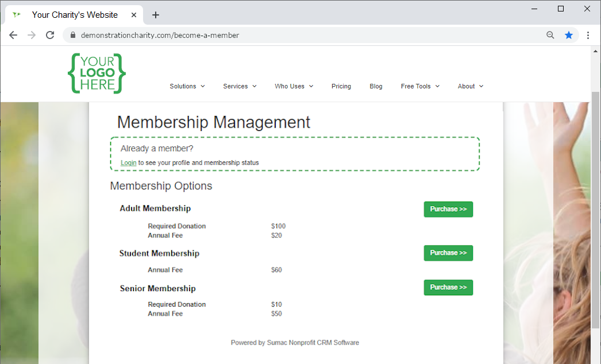Click the Senior Membership title
Image resolution: width=601 pixels, height=364 pixels.
click(157, 289)
